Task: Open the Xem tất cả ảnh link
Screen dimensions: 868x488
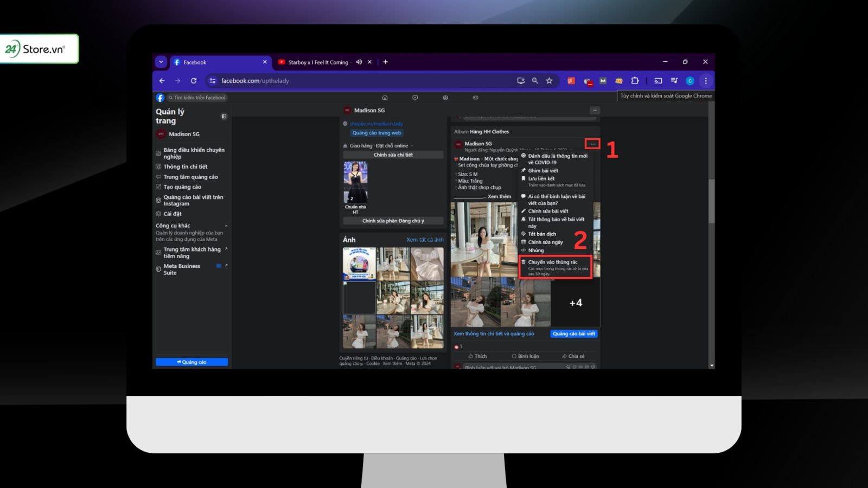Action: 425,240
